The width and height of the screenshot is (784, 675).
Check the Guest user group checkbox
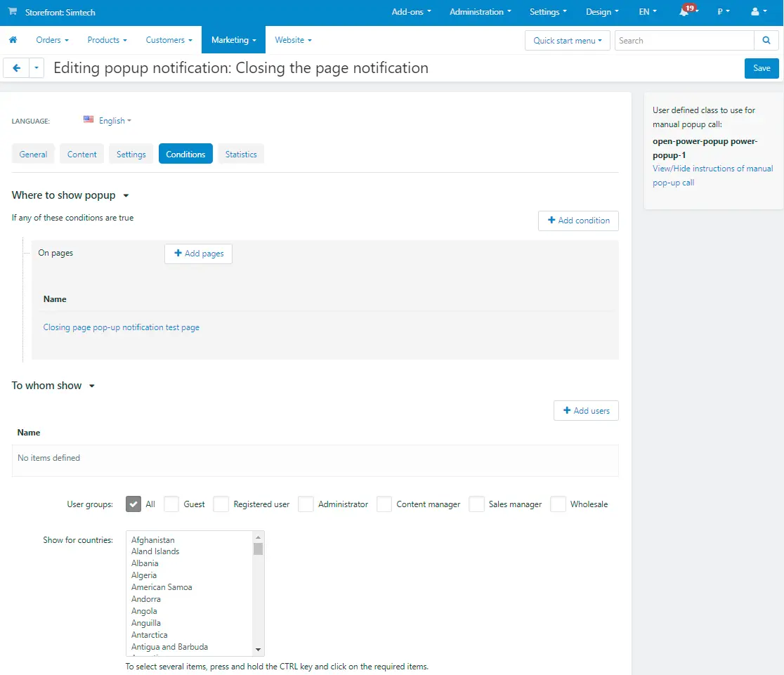tap(171, 504)
